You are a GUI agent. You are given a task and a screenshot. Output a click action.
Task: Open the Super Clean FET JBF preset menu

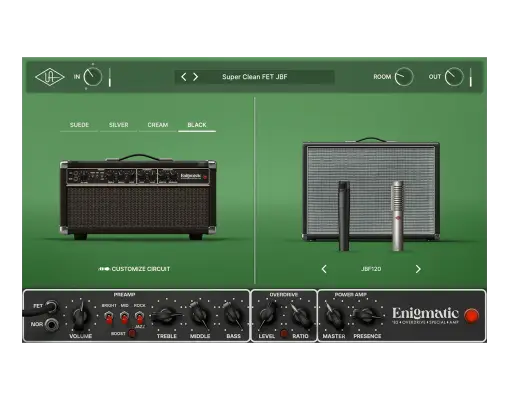tap(255, 77)
